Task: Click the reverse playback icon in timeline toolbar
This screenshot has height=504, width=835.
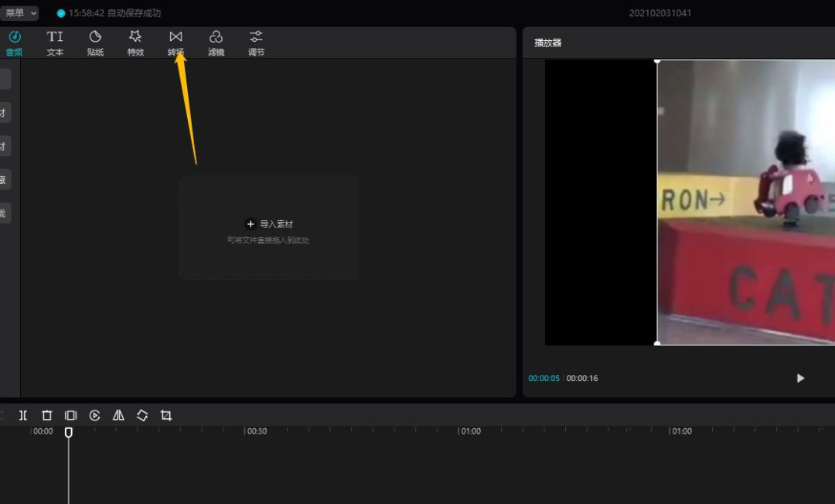Action: 94,416
